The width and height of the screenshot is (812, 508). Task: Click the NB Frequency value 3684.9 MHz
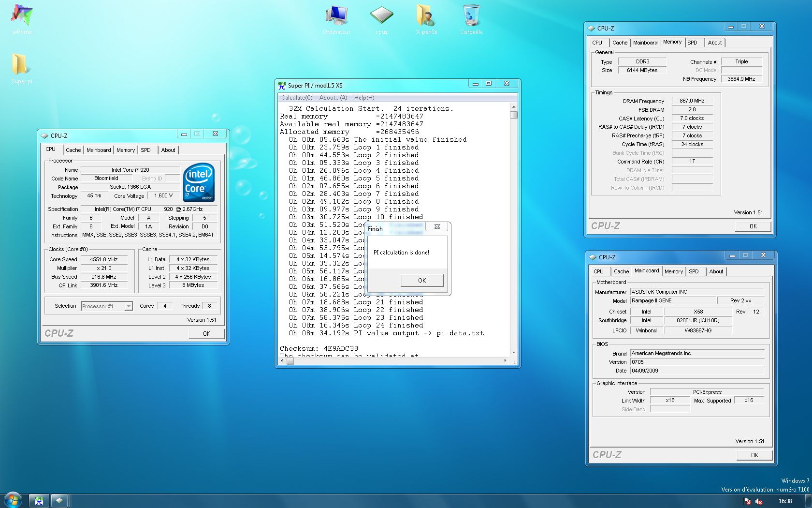coord(741,79)
